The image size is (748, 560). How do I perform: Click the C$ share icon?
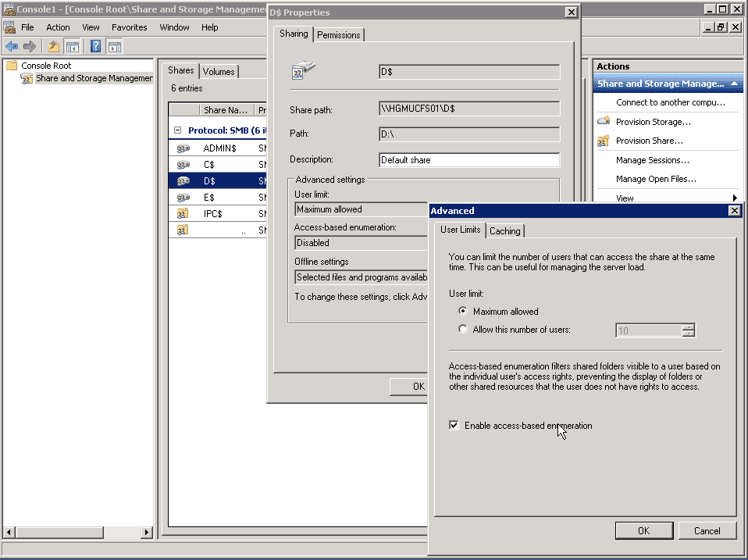tap(183, 165)
